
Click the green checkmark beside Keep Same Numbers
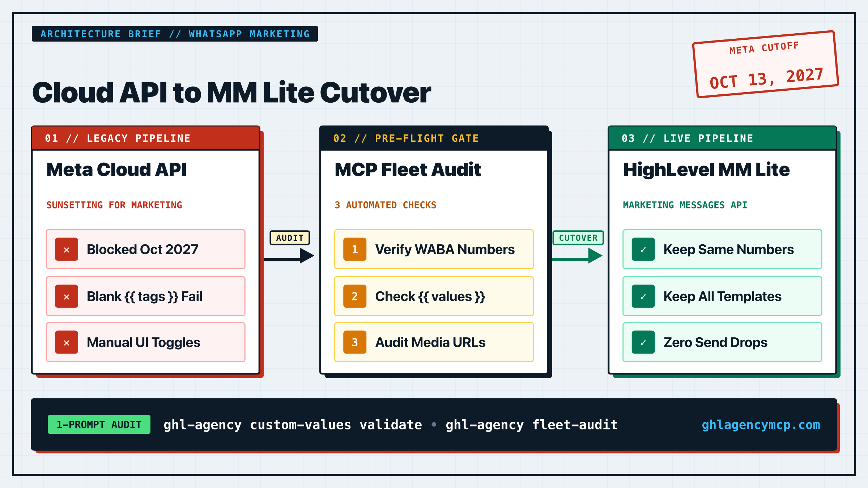point(643,249)
